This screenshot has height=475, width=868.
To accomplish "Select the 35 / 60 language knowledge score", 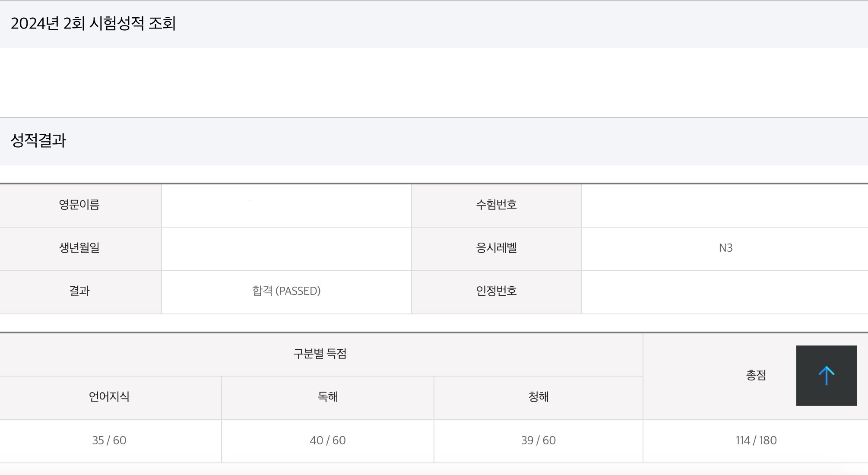I will click(109, 440).
